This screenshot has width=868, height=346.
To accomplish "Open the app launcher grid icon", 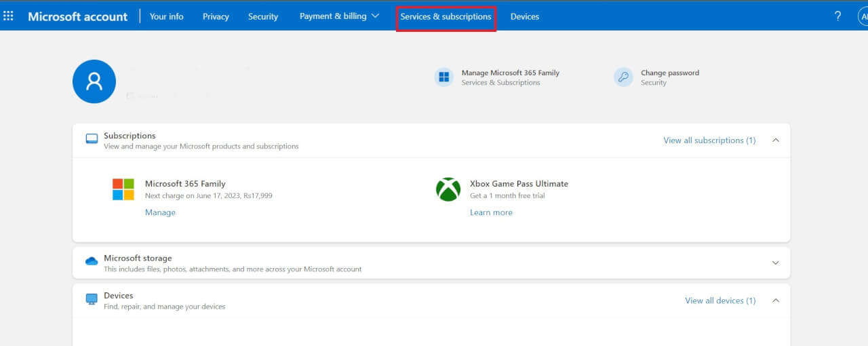I will pos(9,16).
